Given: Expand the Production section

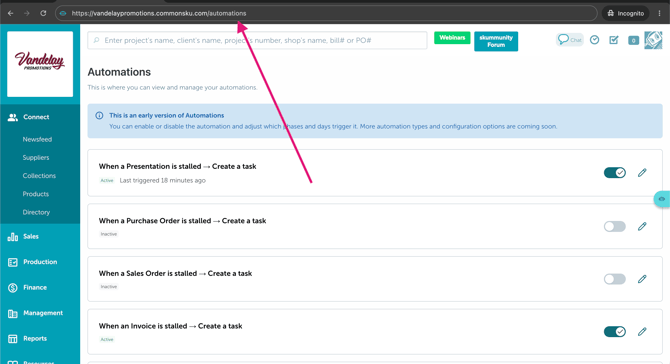Looking at the screenshot, I should pyautogui.click(x=40, y=262).
